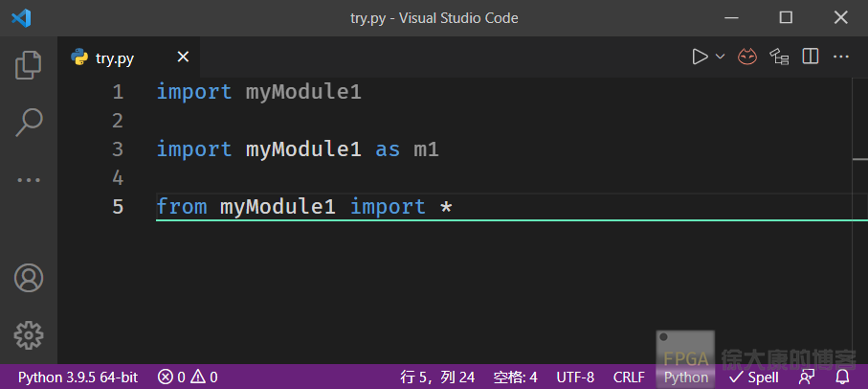
Task: Open the Explorer view in activity bar
Action: pos(29,65)
